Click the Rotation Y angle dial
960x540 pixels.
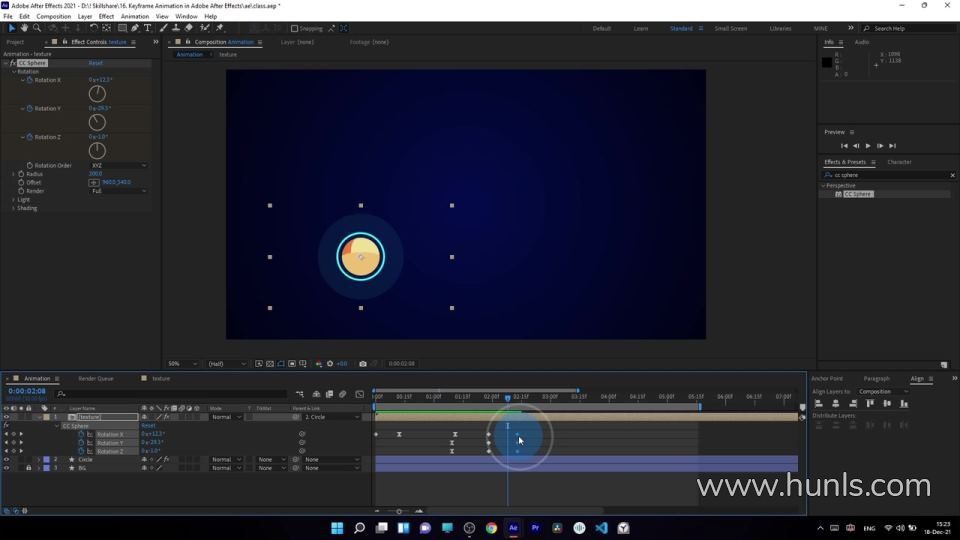coord(97,122)
